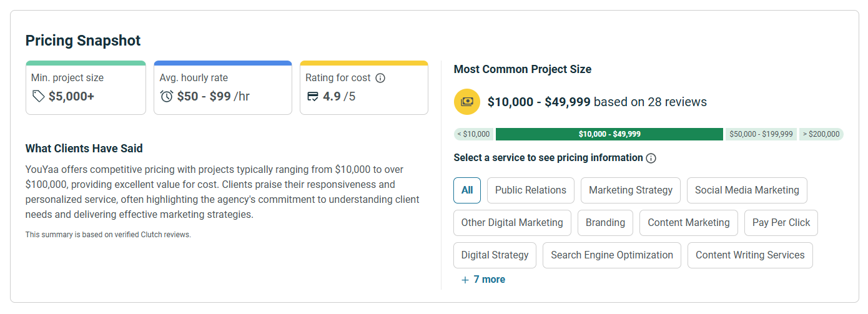Select the All service filter

pos(467,190)
